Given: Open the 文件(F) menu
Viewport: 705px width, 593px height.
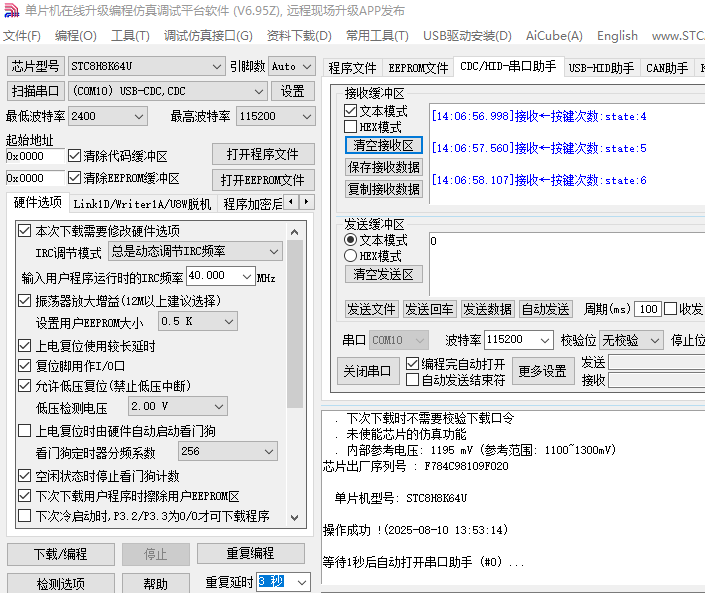Looking at the screenshot, I should tap(22, 36).
